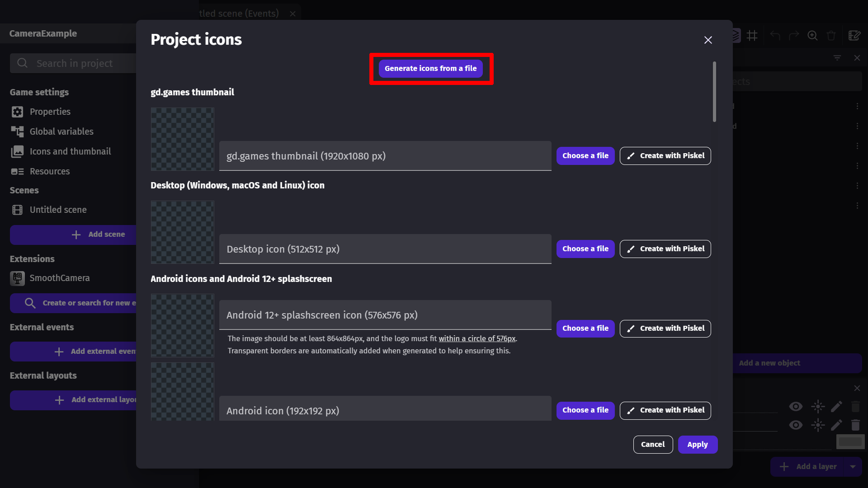Viewport: 868px width, 488px height.
Task: Click Add scene button
Action: (x=99, y=234)
